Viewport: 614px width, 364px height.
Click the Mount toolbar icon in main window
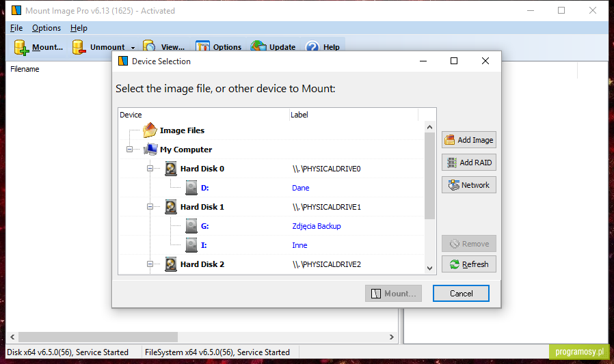click(21, 47)
